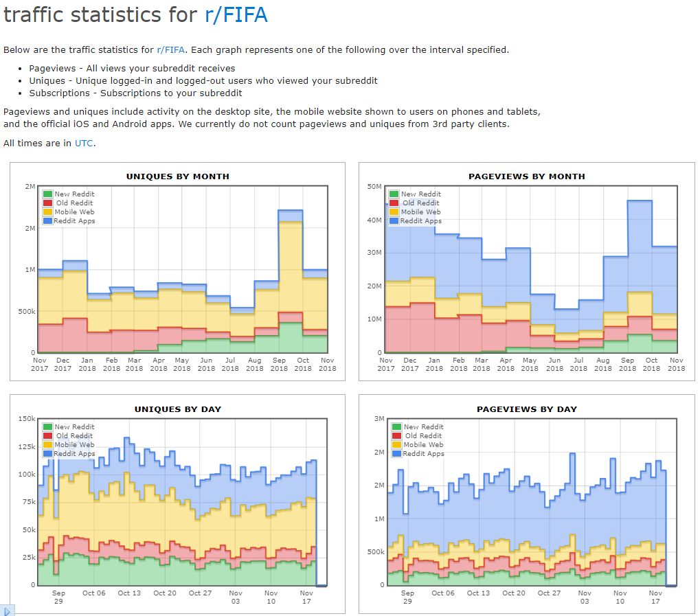Click the 'Mobile Web' legend label in Uniques by Day
The image size is (700, 616).
pyautogui.click(x=75, y=444)
